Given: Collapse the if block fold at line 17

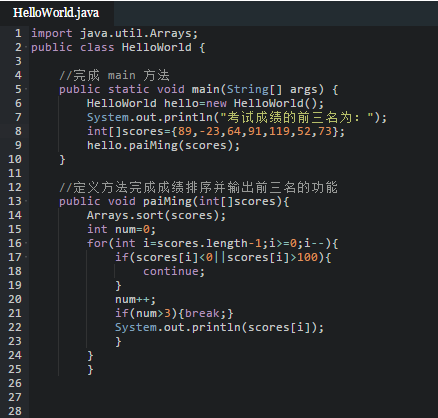Looking at the screenshot, I should (x=26, y=257).
